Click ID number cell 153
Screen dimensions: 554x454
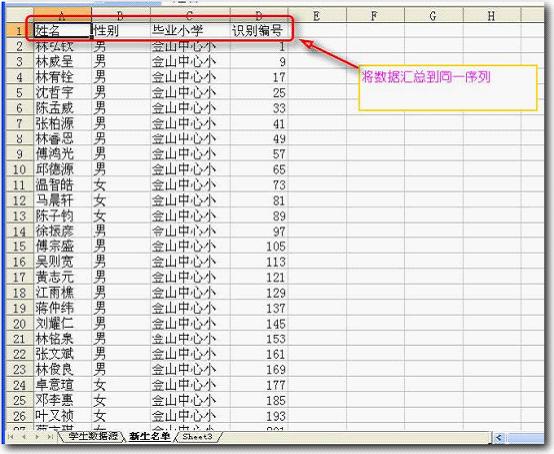[x=259, y=339]
